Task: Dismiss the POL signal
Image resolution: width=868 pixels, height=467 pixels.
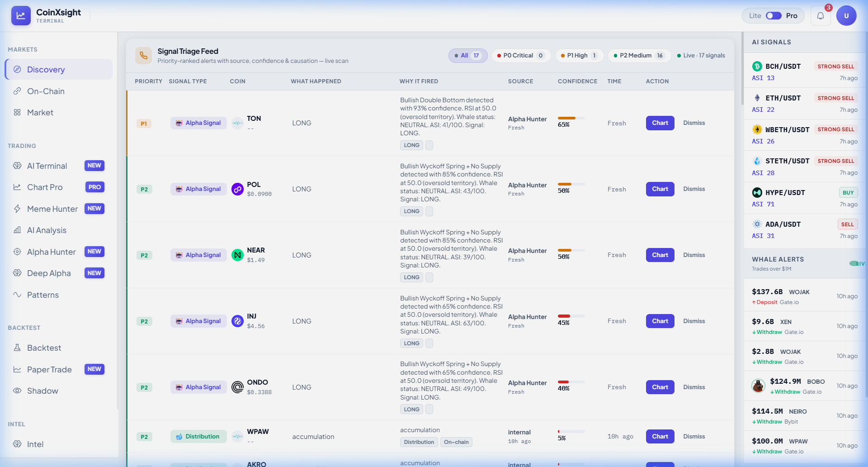Action: click(694, 189)
